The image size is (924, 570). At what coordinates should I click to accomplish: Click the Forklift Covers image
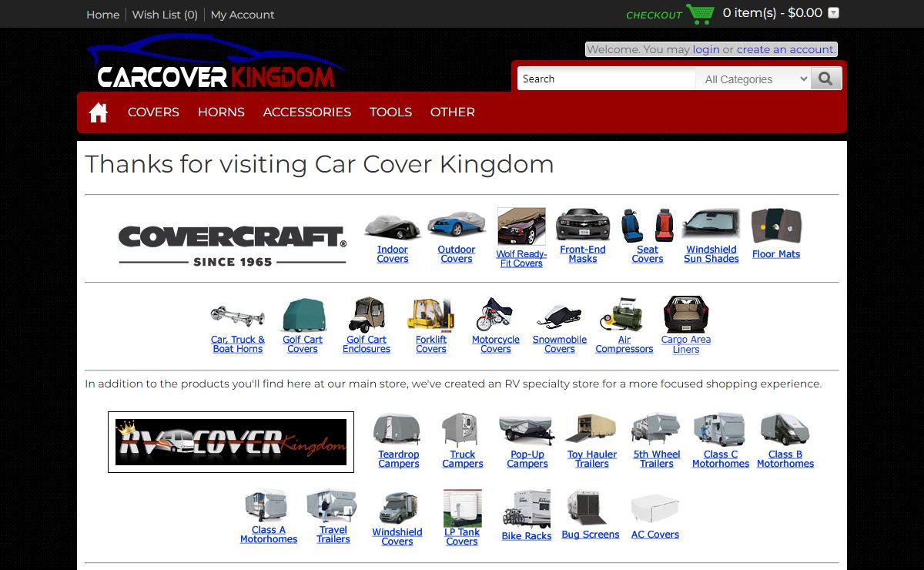(431, 315)
